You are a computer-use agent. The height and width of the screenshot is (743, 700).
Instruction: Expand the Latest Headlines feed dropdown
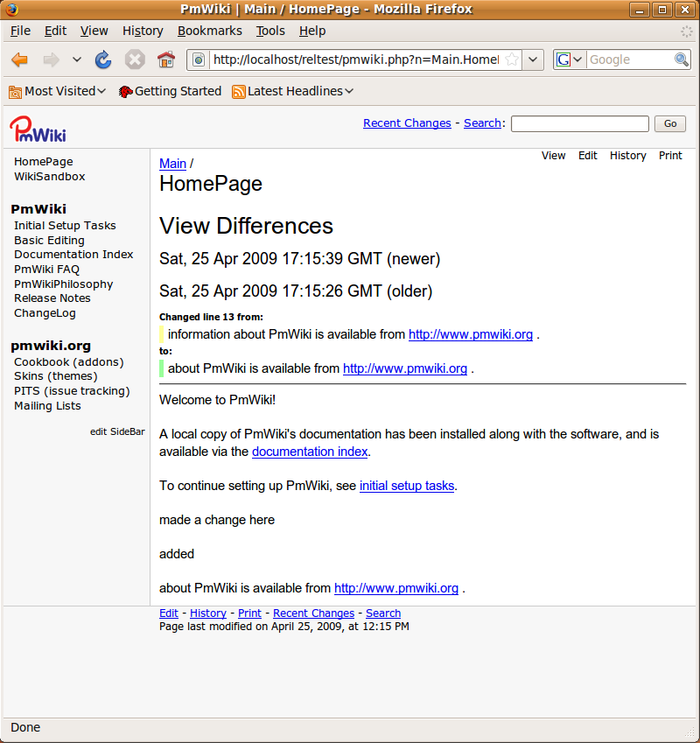click(x=293, y=91)
